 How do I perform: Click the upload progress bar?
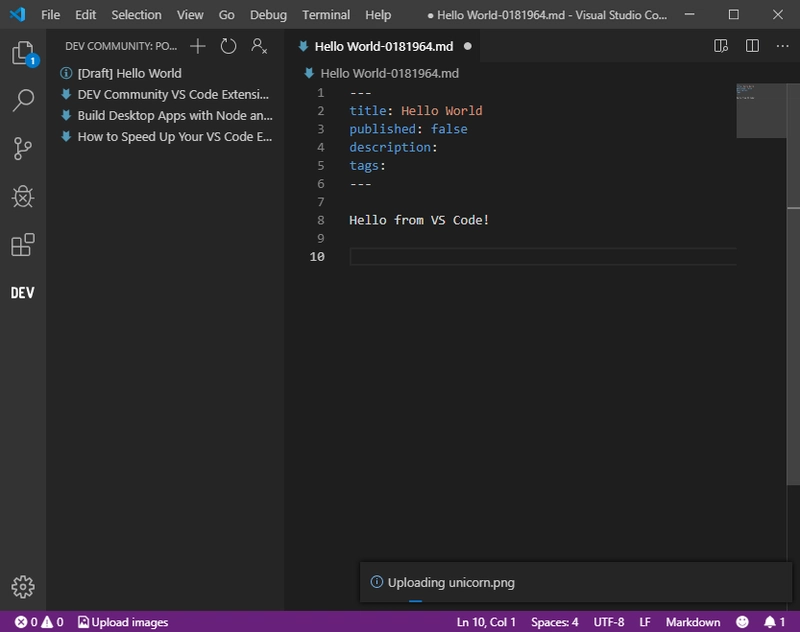coord(415,601)
